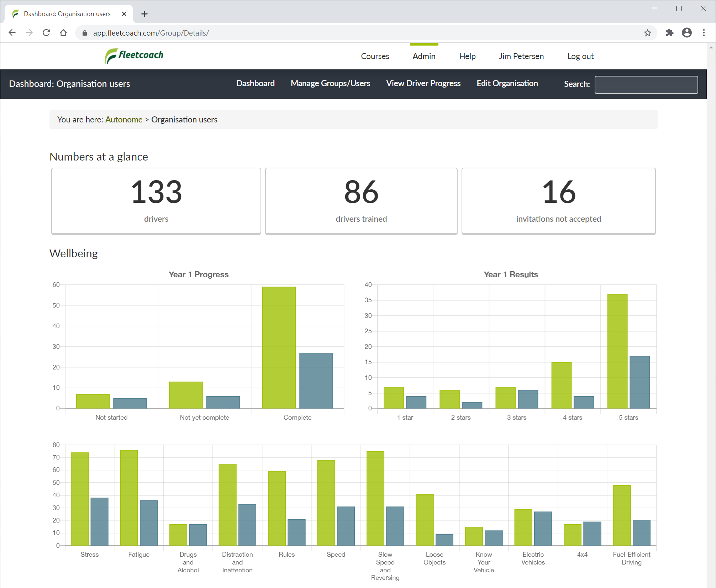Open the Courses menu item
This screenshot has height=588, width=716.
(375, 56)
